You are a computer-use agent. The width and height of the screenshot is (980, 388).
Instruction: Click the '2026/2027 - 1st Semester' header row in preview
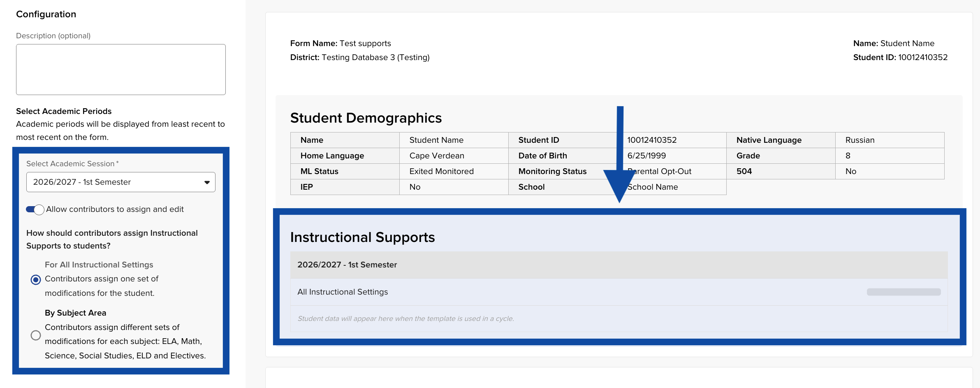pos(619,265)
